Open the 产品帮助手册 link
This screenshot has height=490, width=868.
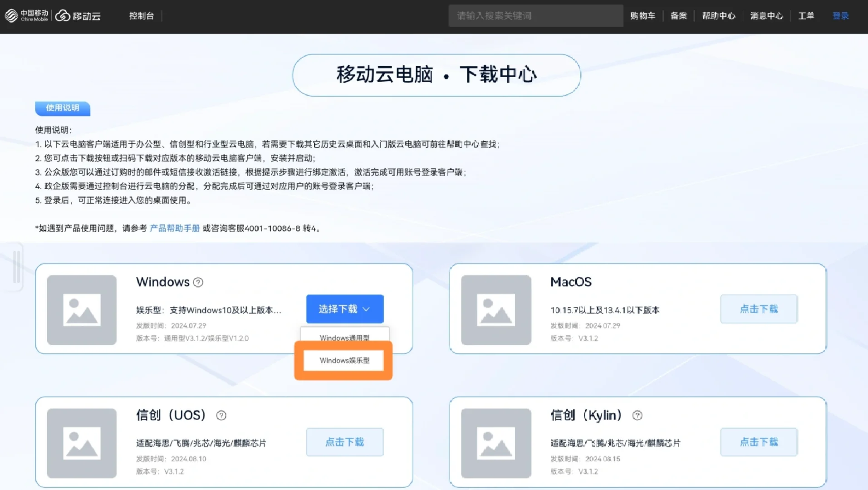(174, 228)
